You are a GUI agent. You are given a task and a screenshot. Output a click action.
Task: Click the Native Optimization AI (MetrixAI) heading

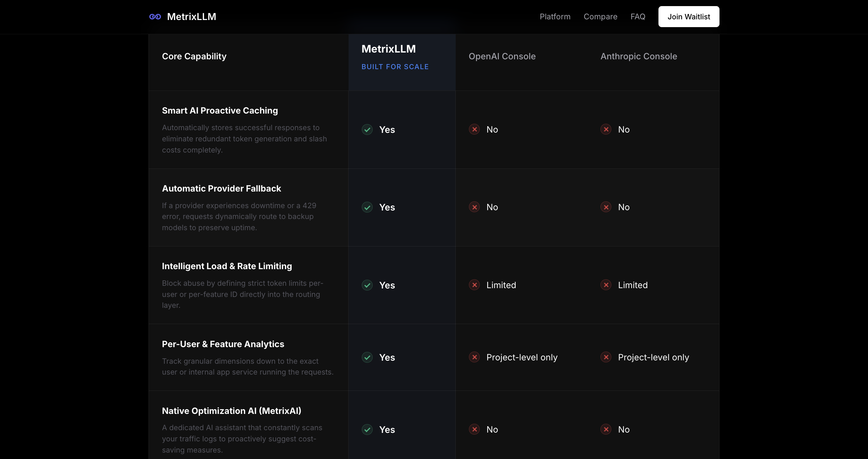pos(232,411)
